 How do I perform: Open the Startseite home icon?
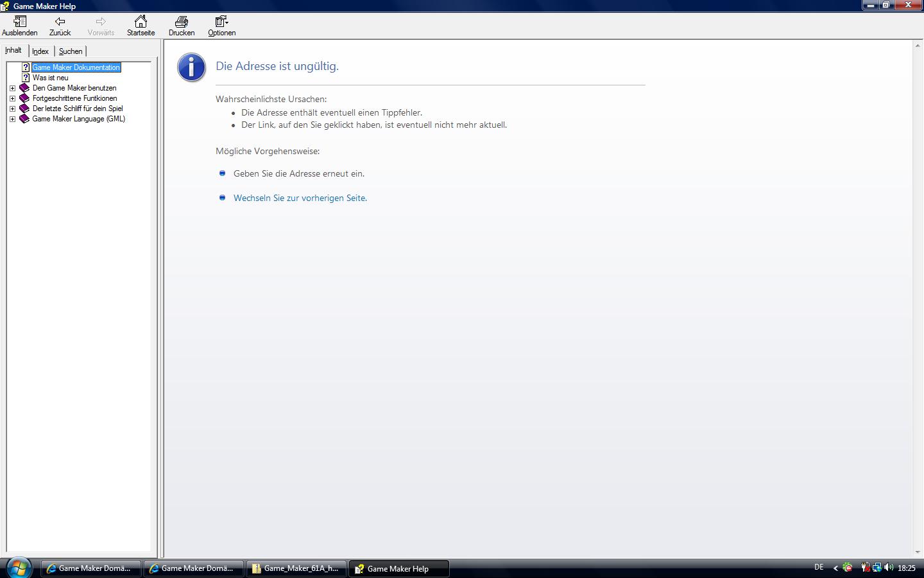[x=141, y=22]
